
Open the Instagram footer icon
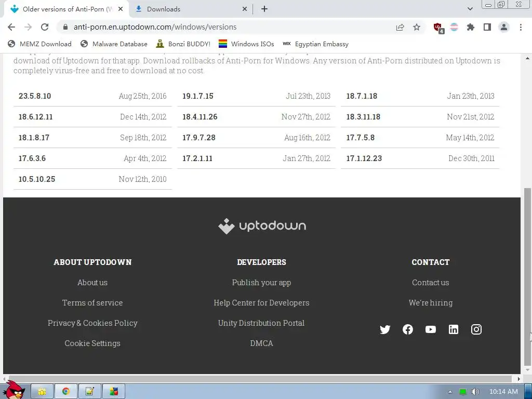point(476,329)
